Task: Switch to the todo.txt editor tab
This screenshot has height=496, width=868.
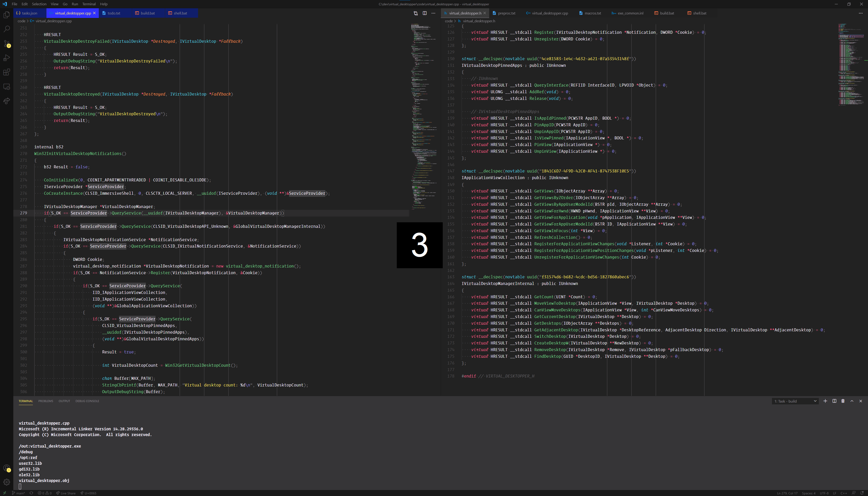Action: pos(114,13)
